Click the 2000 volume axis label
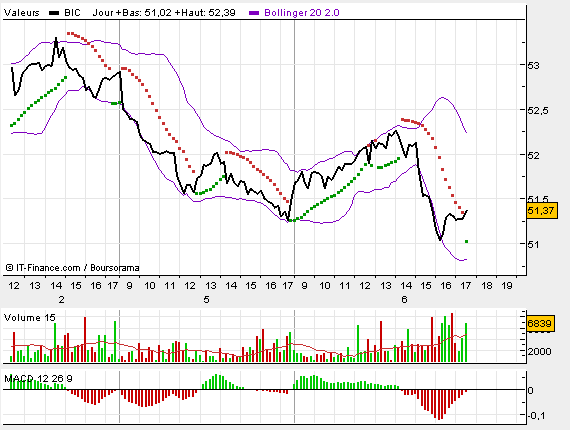 tap(539, 352)
